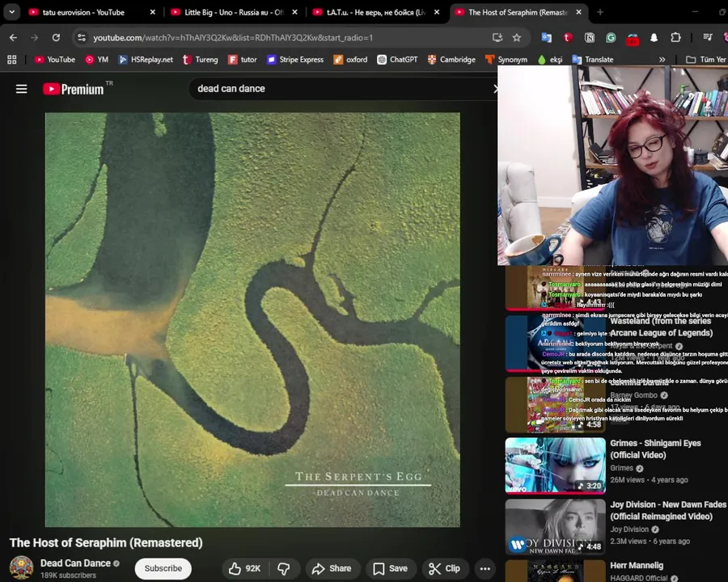Close The Host of Seraphim tab
This screenshot has height=582, width=728.
[578, 12]
